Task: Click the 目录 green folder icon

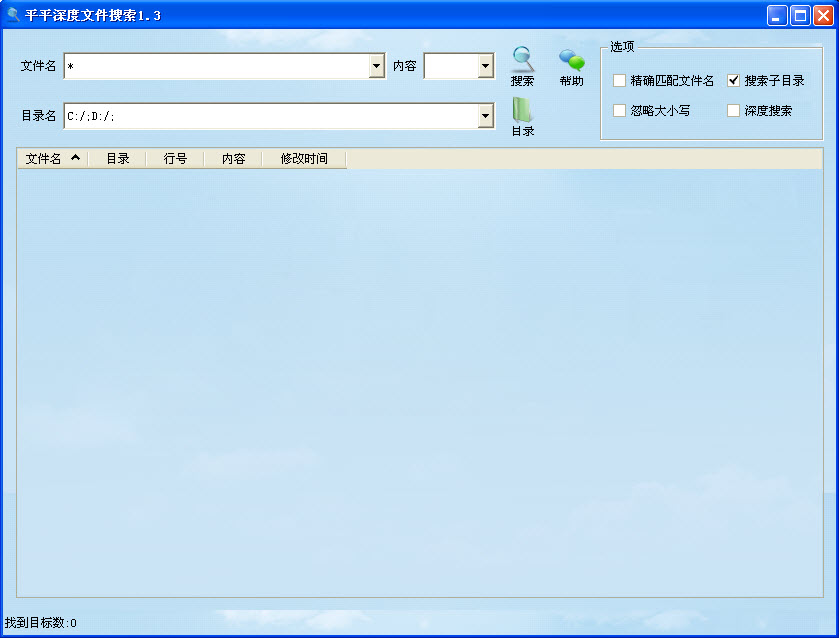Action: 522,111
